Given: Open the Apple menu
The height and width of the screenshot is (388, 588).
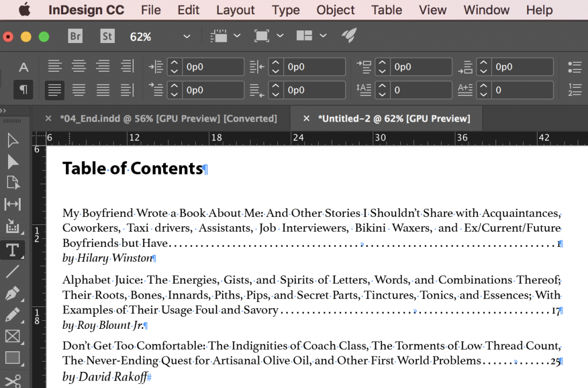Looking at the screenshot, I should pyautogui.click(x=25, y=10).
